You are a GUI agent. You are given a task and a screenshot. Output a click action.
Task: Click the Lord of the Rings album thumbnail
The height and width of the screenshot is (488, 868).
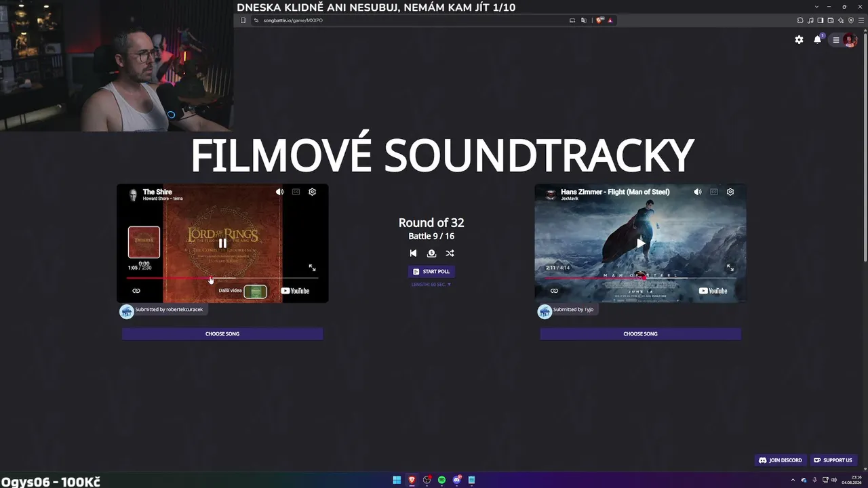[x=144, y=242]
